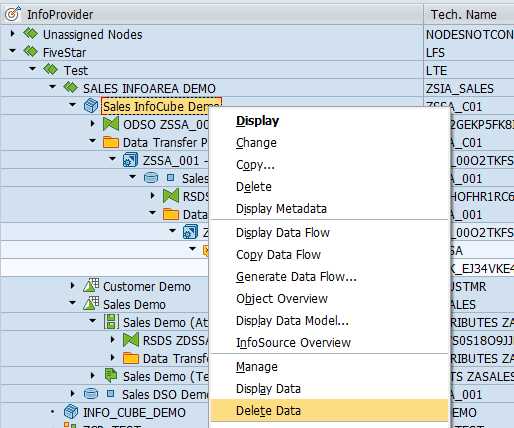This screenshot has width=514, height=428.
Task: Click the ODSO ZSSA transformation icon
Action: (111, 124)
